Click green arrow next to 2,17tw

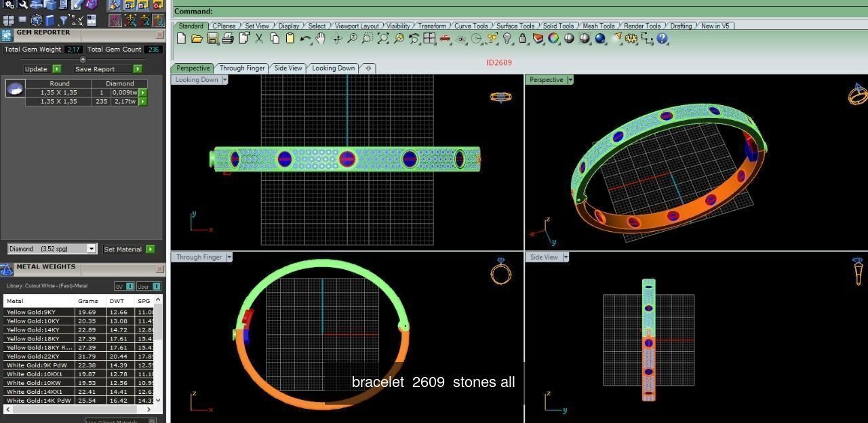pyautogui.click(x=142, y=101)
